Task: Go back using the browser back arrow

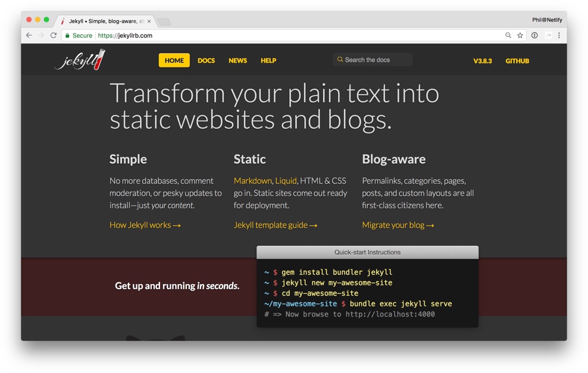Action: pyautogui.click(x=29, y=36)
